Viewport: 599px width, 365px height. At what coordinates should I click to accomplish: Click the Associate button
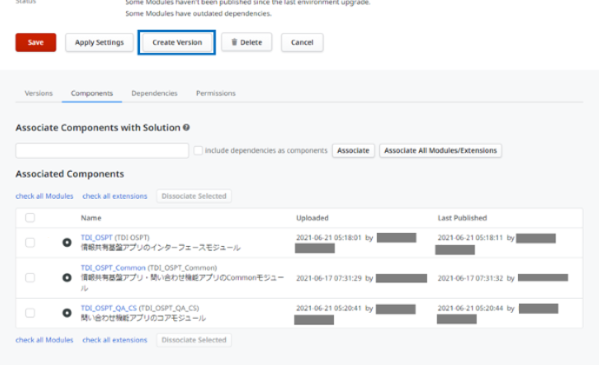pos(353,151)
